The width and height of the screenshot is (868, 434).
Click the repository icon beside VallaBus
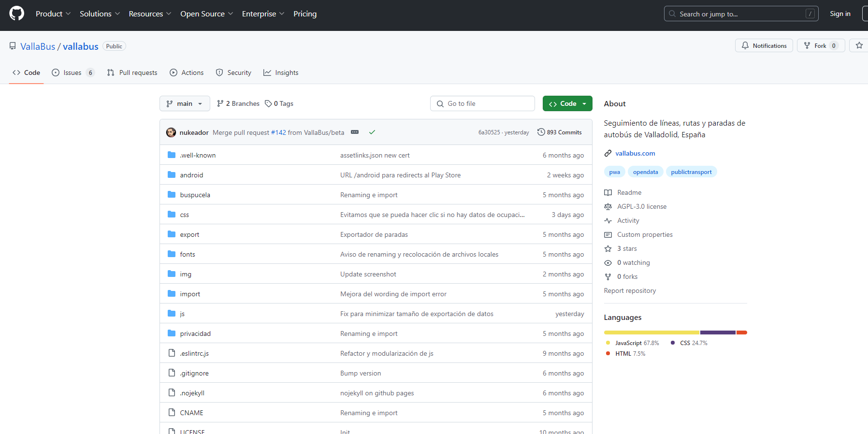point(13,46)
